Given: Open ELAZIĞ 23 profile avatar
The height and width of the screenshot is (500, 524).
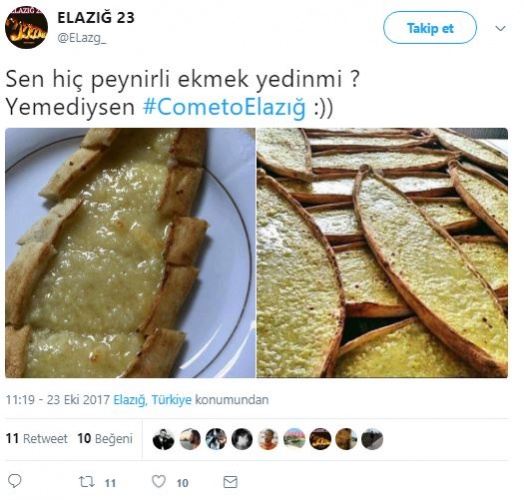Looking at the screenshot, I should [x=26, y=27].
